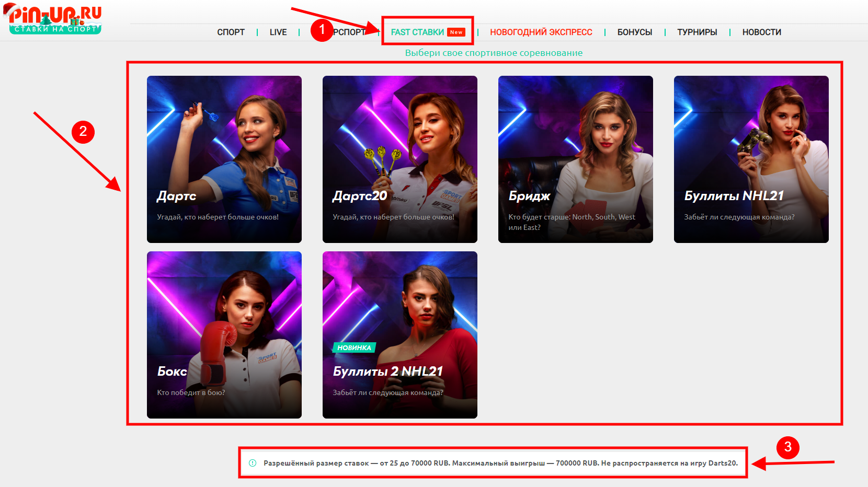This screenshot has width=868, height=487.
Task: Click 'Кто победит в бою?' description
Action: [x=191, y=392]
